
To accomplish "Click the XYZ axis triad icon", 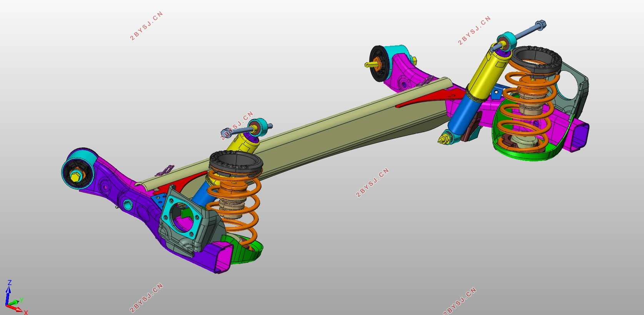I will coord(15,298).
